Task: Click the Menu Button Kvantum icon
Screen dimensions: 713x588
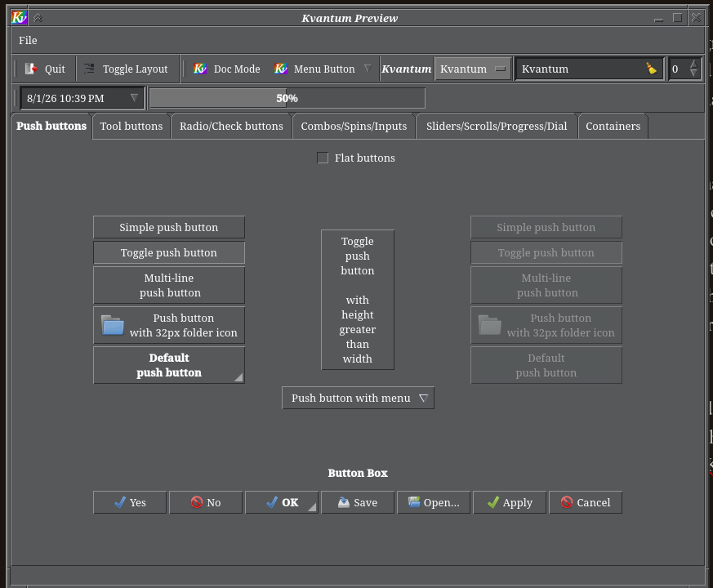Action: [x=281, y=69]
